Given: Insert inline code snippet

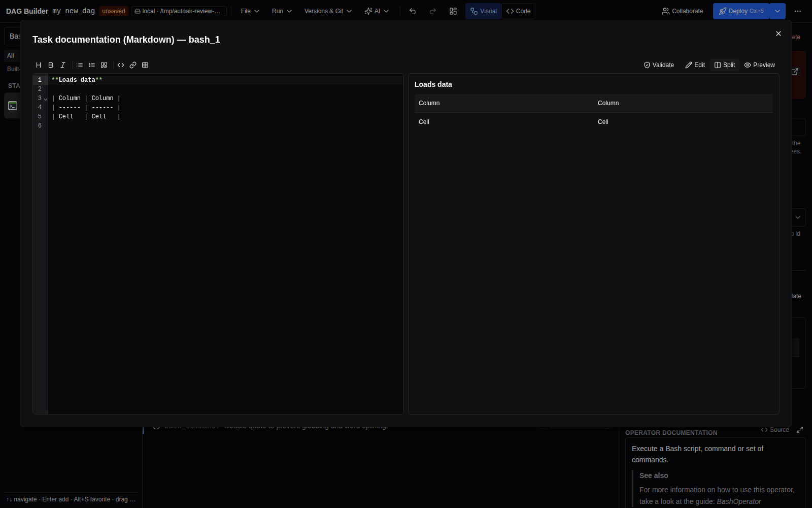Looking at the screenshot, I should [x=121, y=65].
